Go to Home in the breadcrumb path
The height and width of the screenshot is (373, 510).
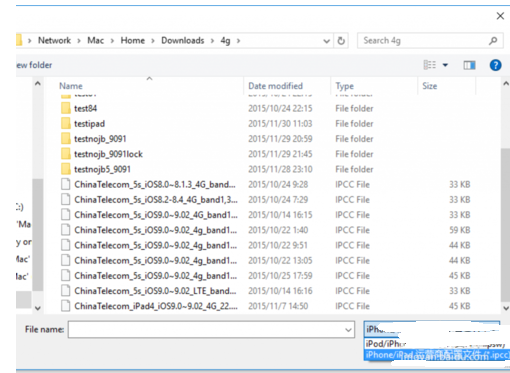click(133, 41)
